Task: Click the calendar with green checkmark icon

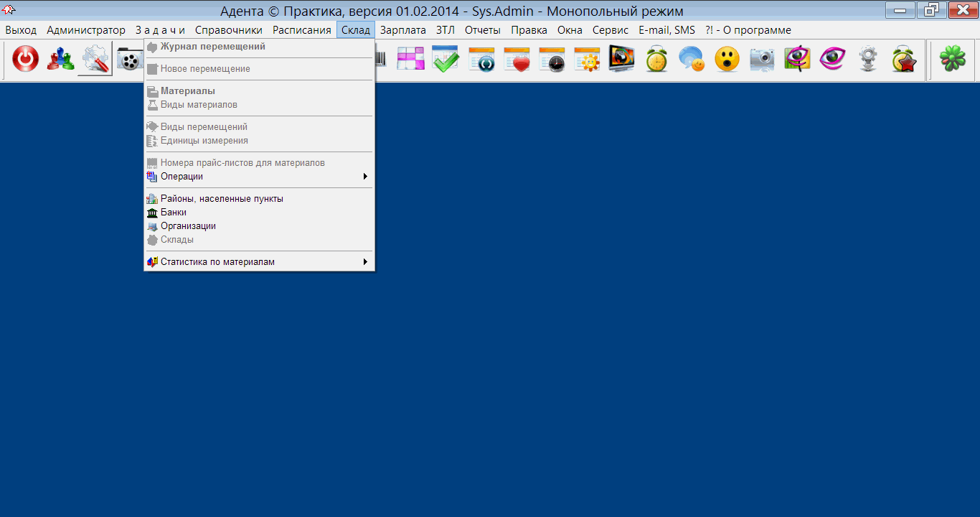Action: pyautogui.click(x=446, y=60)
